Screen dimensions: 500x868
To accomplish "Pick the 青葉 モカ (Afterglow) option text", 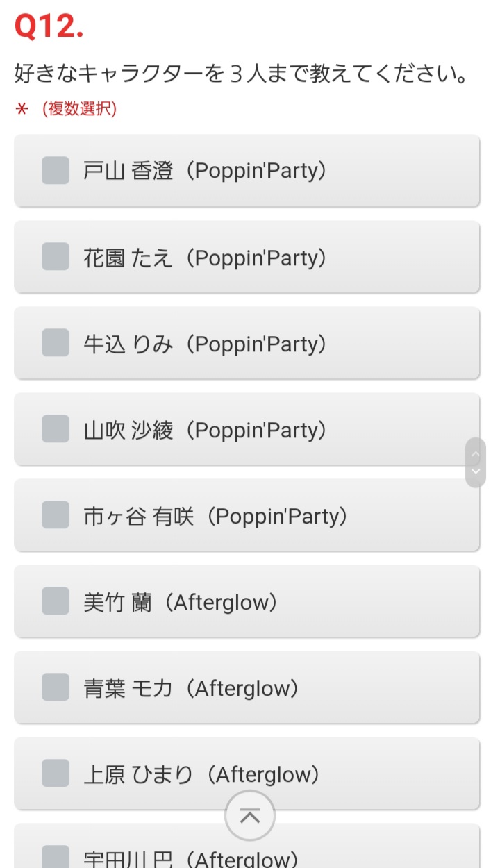I will [191, 688].
